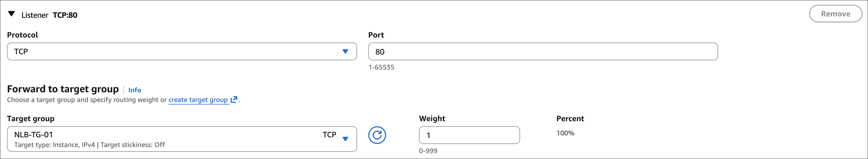868x159 pixels.
Task: Click the blue arrow in Protocol dropdown
Action: coord(345,51)
